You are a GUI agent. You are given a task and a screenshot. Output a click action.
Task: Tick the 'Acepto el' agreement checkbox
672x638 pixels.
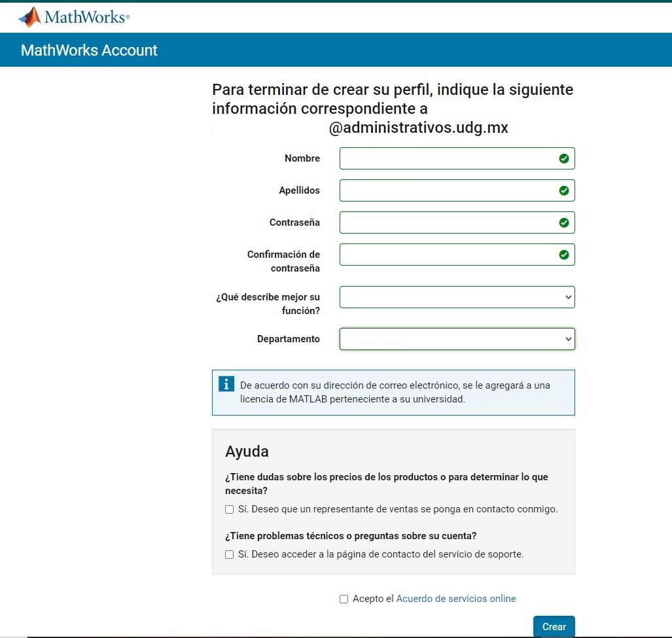(x=344, y=599)
